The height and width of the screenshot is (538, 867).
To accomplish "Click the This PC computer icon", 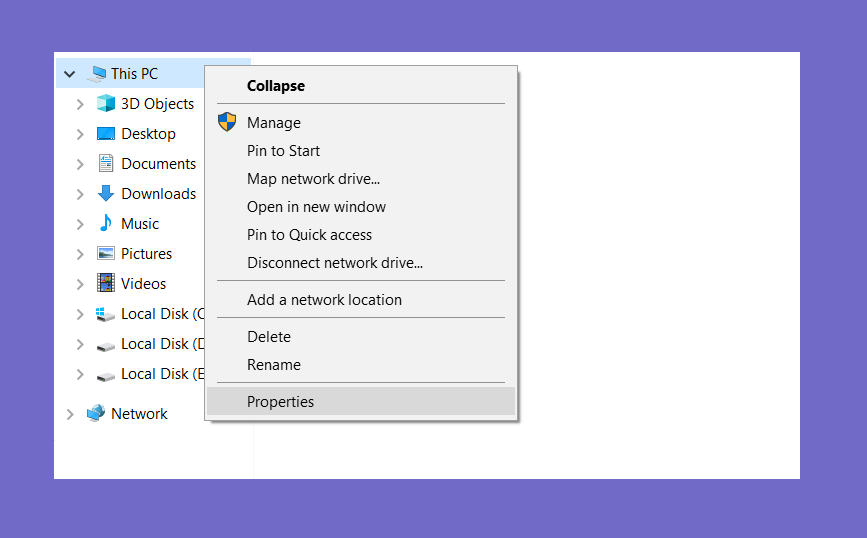I will click(97, 74).
